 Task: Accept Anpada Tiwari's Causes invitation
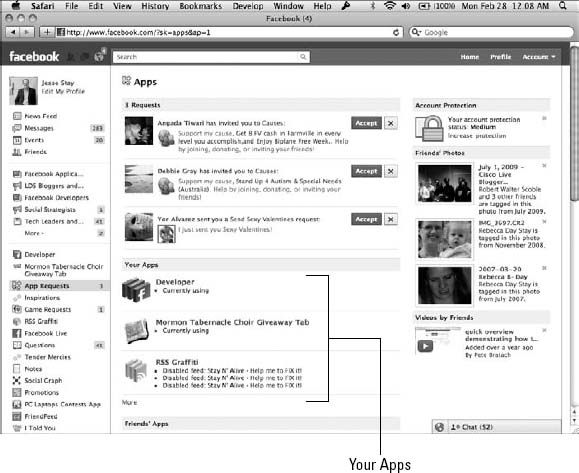[x=366, y=123]
